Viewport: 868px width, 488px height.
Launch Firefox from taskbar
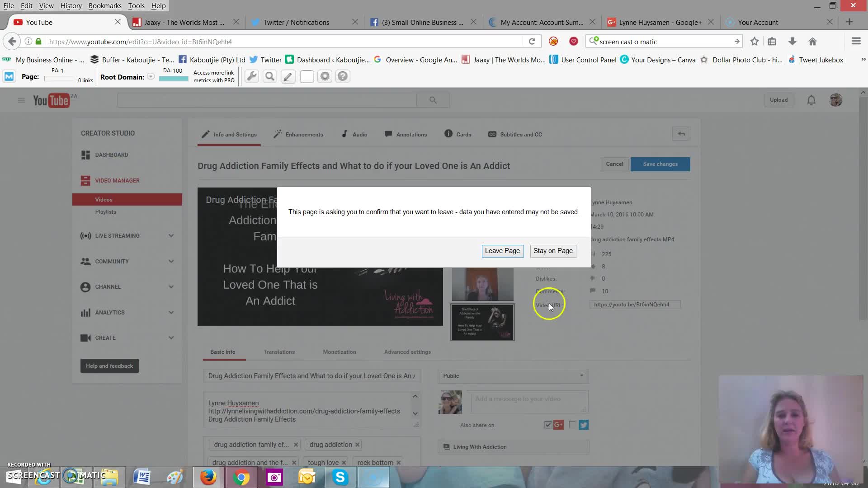[208, 477]
